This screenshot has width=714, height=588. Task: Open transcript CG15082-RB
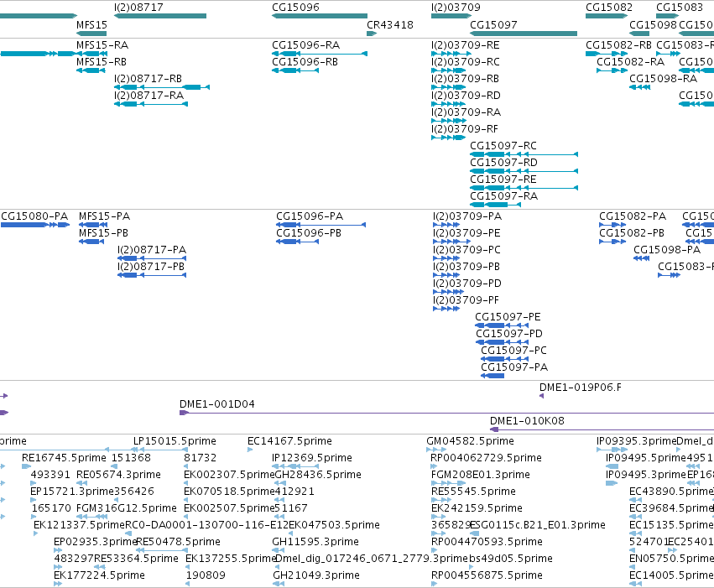pos(607,54)
